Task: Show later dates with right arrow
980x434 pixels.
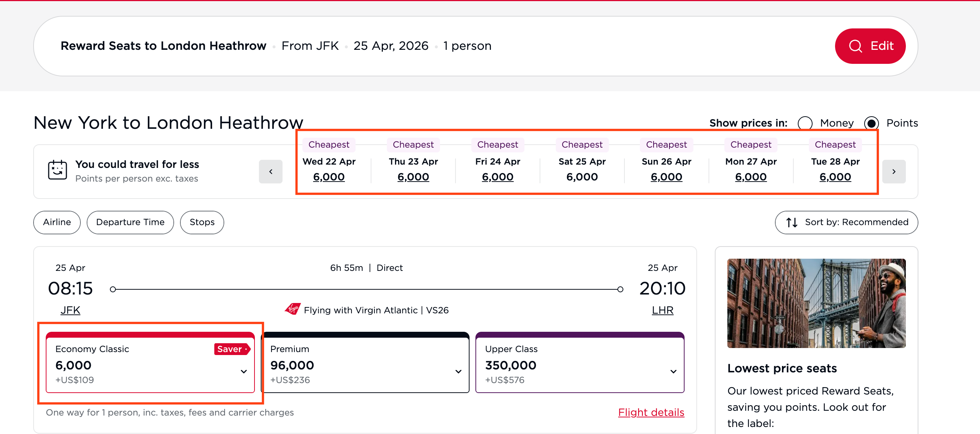Action: 894,172
